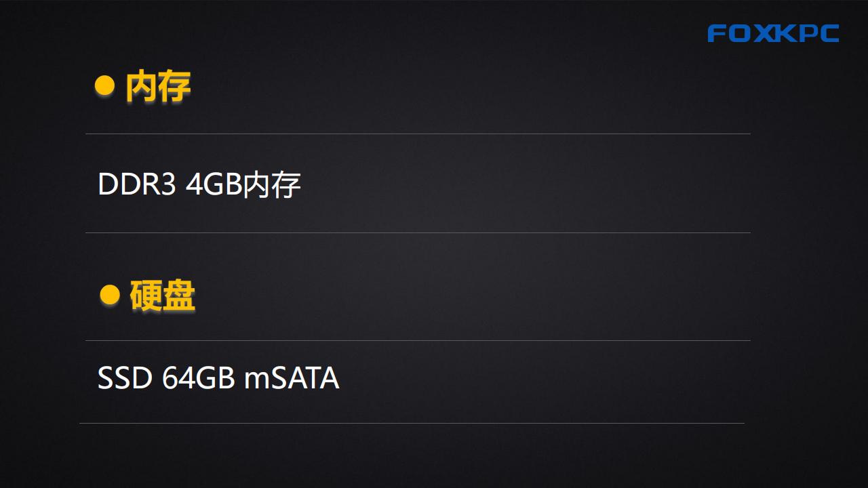Click the letter F starting the FOXKPC logo
The image size is (868, 488).
pos(717,33)
